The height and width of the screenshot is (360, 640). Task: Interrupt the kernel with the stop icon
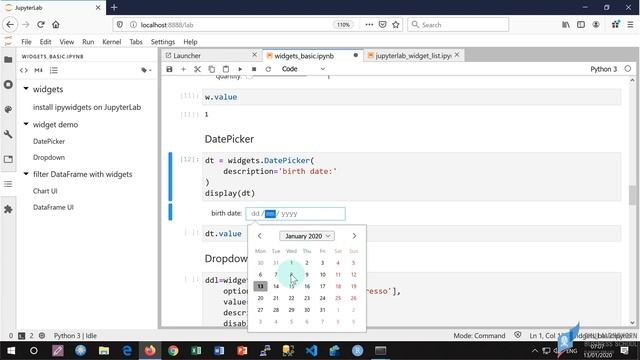point(254,69)
